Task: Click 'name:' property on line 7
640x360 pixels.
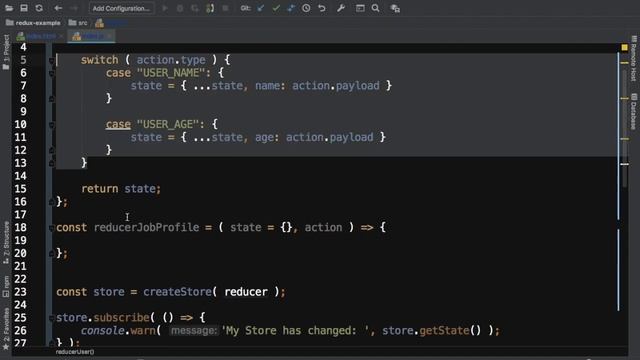Action: pos(270,86)
